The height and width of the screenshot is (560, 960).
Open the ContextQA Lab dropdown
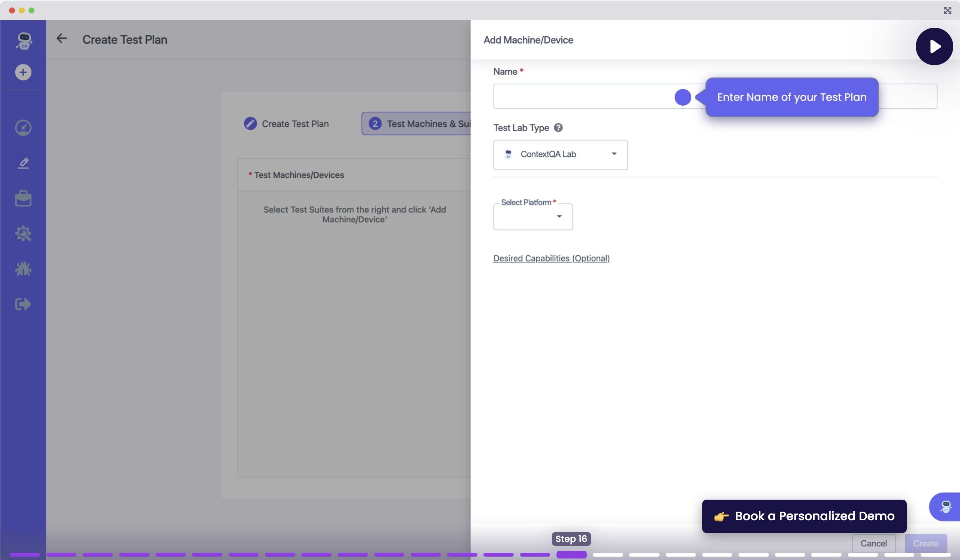click(560, 154)
